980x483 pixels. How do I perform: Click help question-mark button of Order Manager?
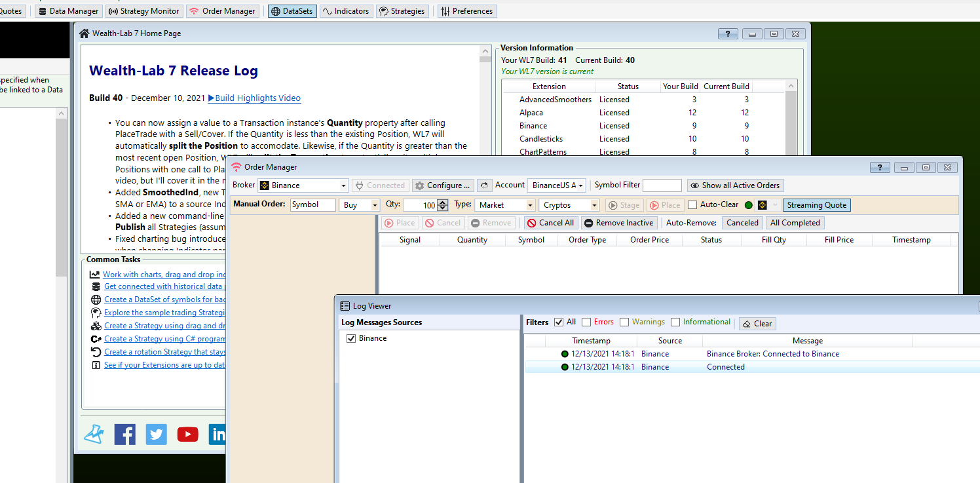tap(879, 167)
